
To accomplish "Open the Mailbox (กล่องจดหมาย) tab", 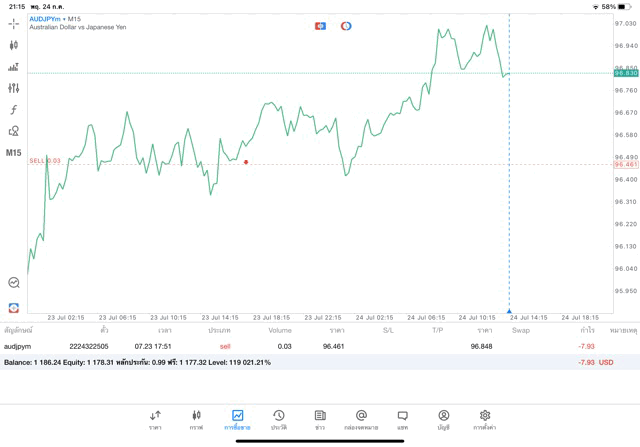I will pos(361,419).
